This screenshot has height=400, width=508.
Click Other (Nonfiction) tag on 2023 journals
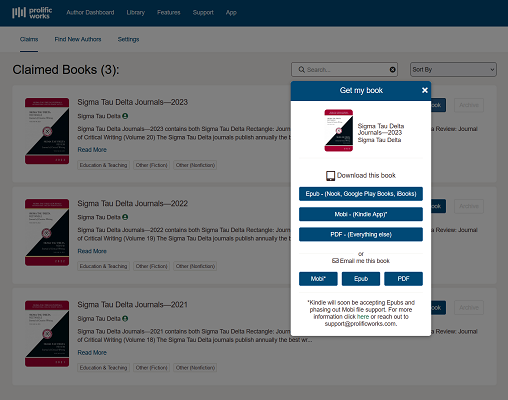pyautogui.click(x=195, y=165)
